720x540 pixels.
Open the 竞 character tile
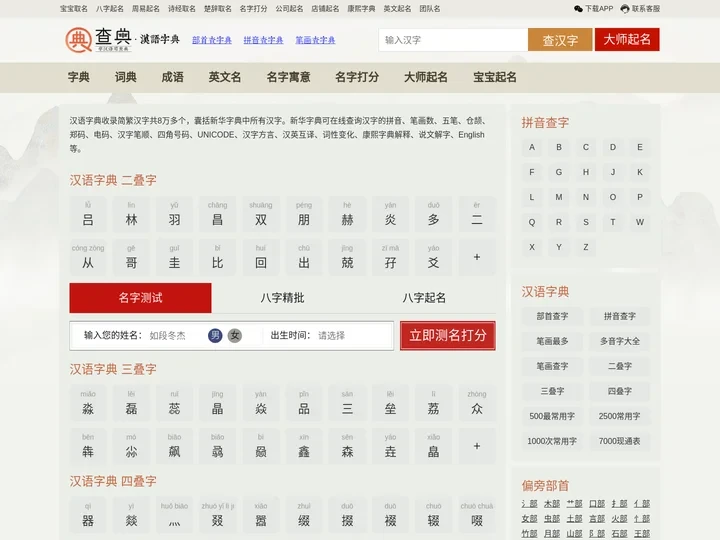coord(347,257)
